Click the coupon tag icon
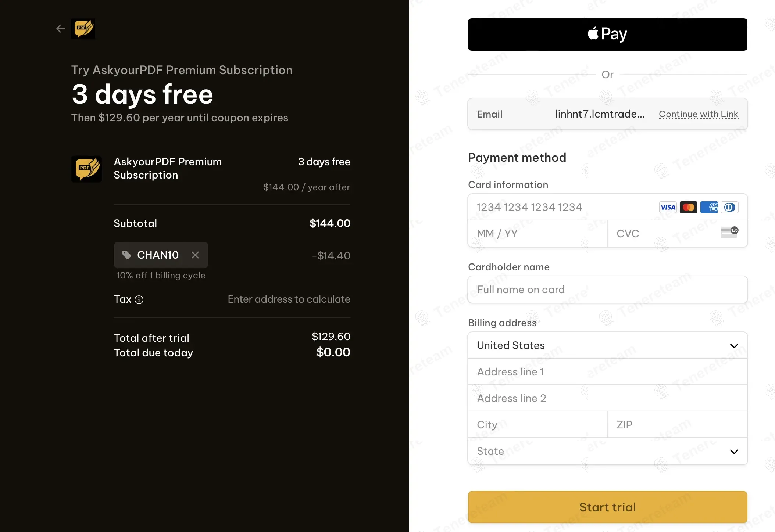 pos(127,255)
